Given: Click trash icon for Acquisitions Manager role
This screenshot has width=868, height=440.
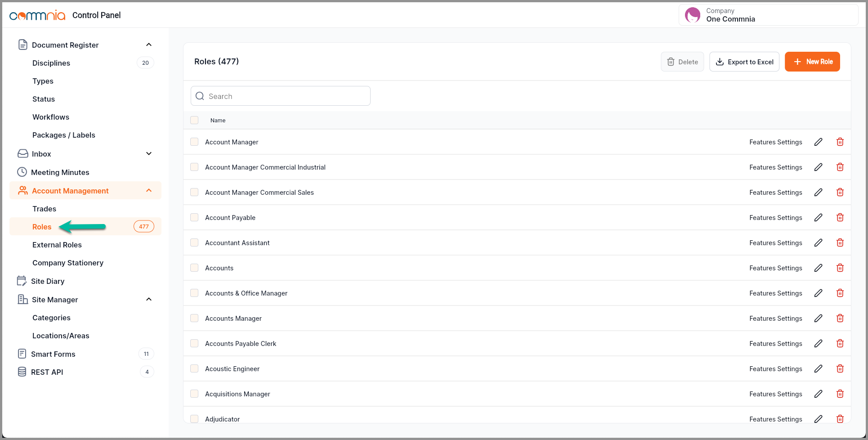Looking at the screenshot, I should 840,394.
